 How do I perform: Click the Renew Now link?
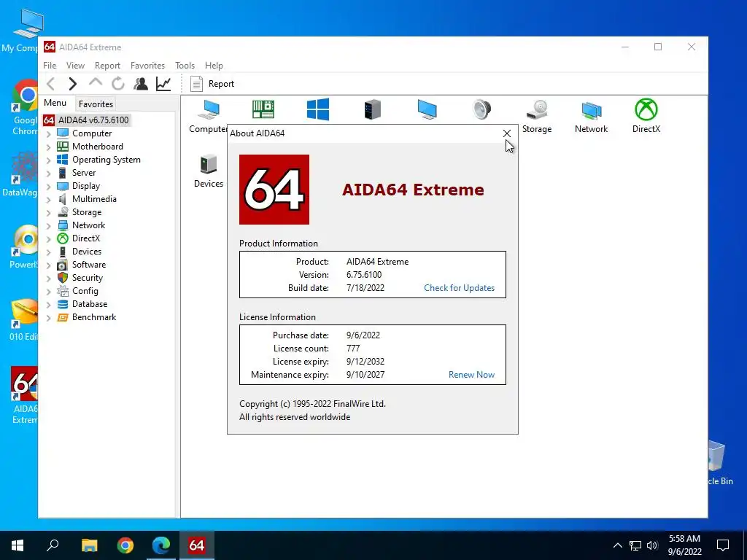pyautogui.click(x=472, y=375)
